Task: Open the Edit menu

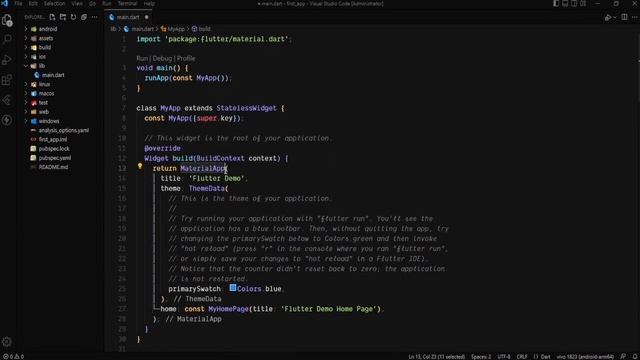Action: pos(33,3)
